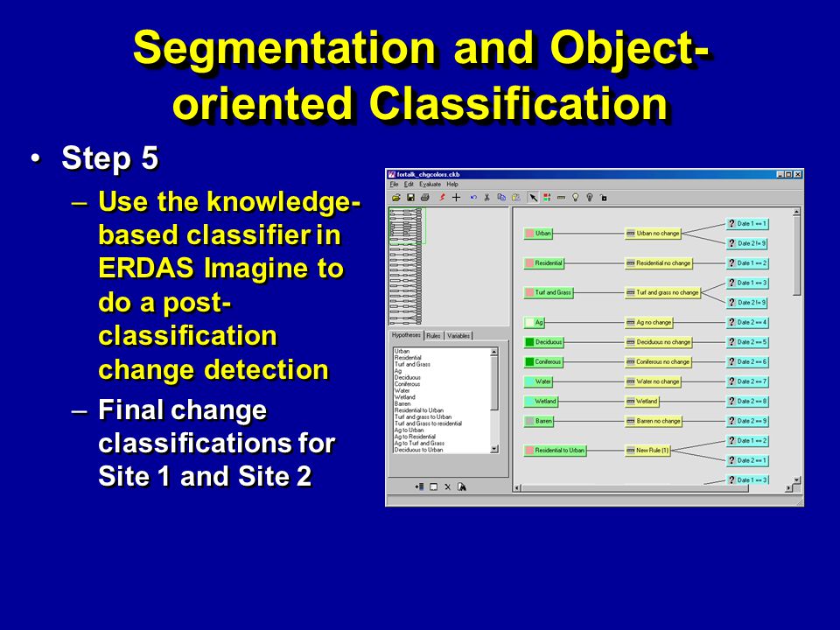Click the Save floppy disk icon
Image resolution: width=840 pixels, height=630 pixels.
[x=410, y=198]
